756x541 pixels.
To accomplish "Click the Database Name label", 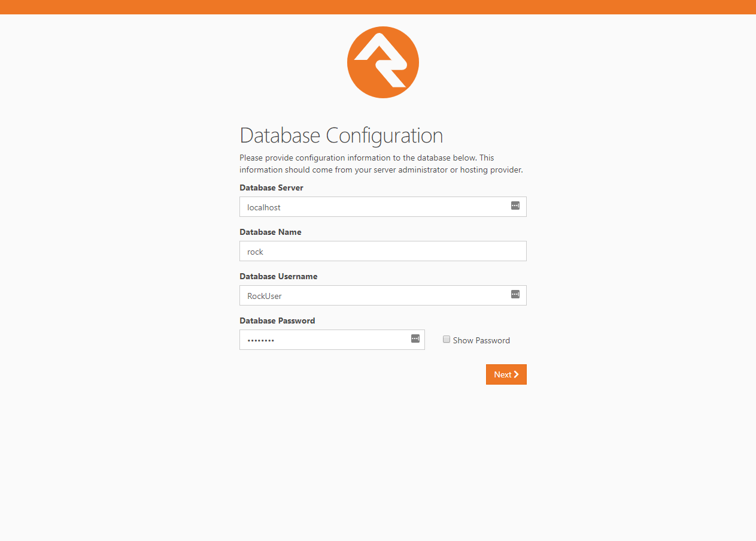I will [x=271, y=232].
